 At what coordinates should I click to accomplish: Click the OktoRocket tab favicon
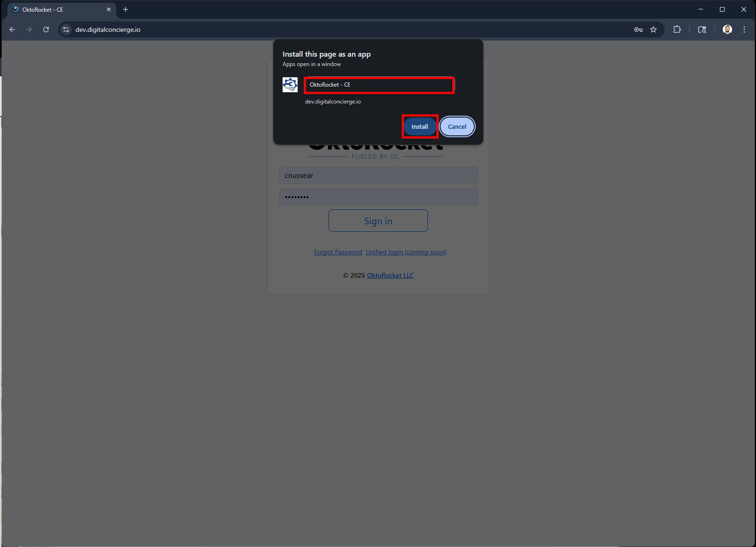click(x=15, y=9)
